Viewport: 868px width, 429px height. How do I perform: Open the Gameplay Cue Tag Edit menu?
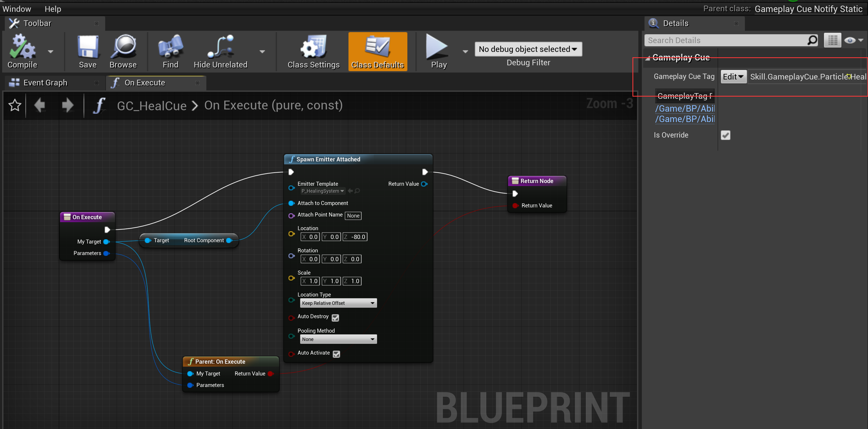pyautogui.click(x=733, y=77)
